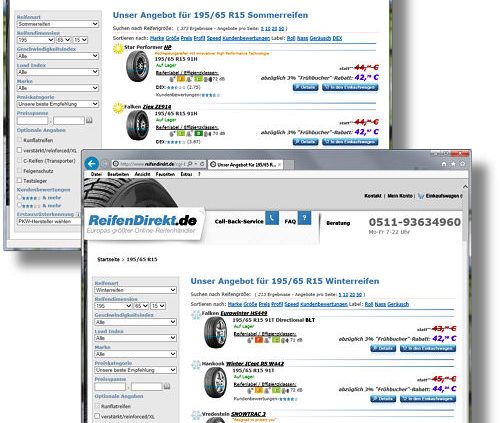
Task: Click the snowflake icon beside Falken Eurowinter
Action: 196,315
